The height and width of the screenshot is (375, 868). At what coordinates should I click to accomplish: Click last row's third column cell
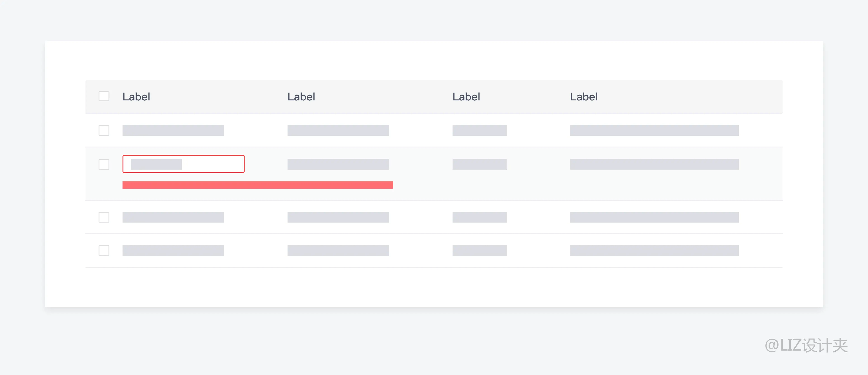(479, 251)
